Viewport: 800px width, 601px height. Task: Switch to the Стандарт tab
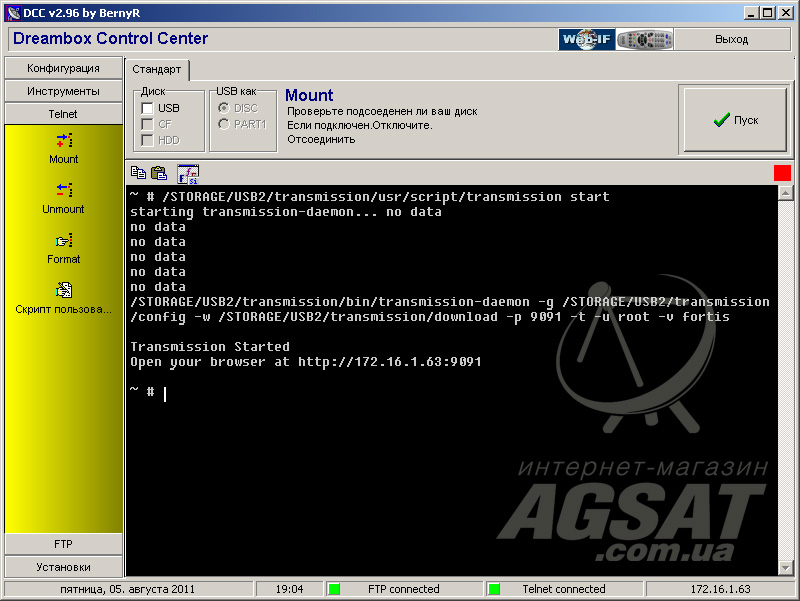(x=157, y=69)
